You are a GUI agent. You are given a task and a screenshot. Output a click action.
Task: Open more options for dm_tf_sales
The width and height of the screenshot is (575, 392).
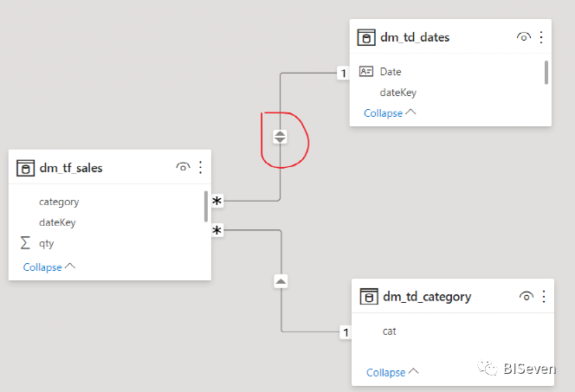coord(201,167)
